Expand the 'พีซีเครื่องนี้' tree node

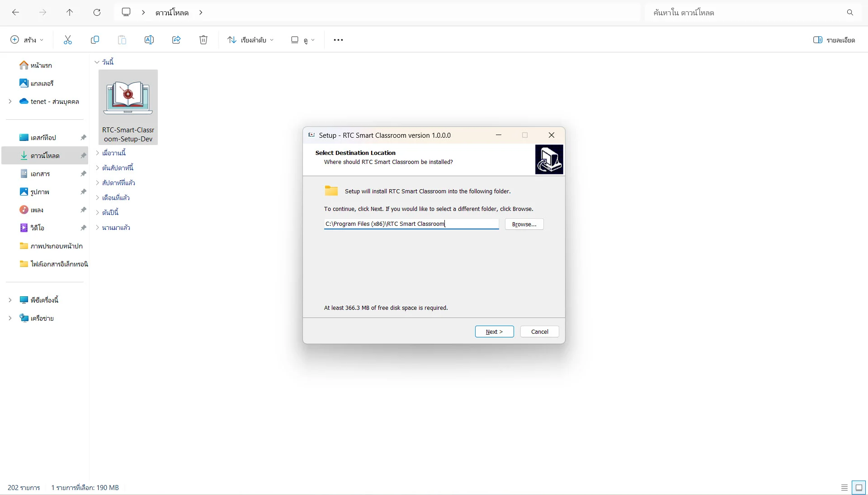(10, 300)
